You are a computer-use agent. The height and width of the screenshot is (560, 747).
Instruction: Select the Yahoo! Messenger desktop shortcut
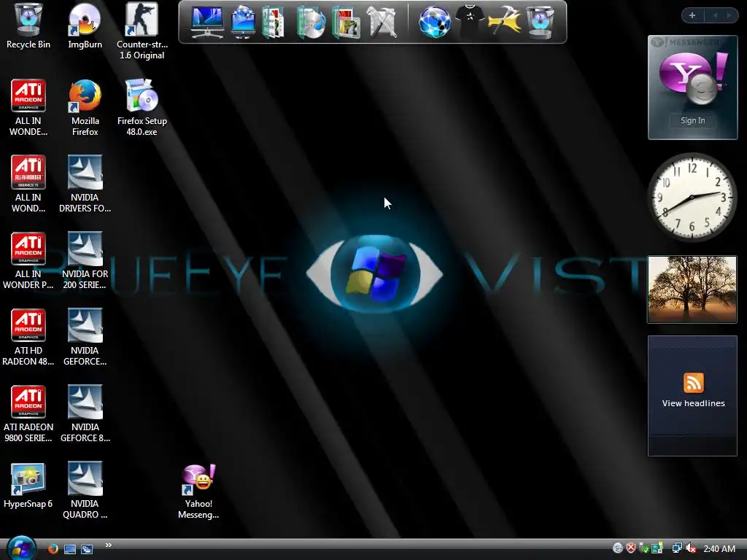pyautogui.click(x=198, y=491)
